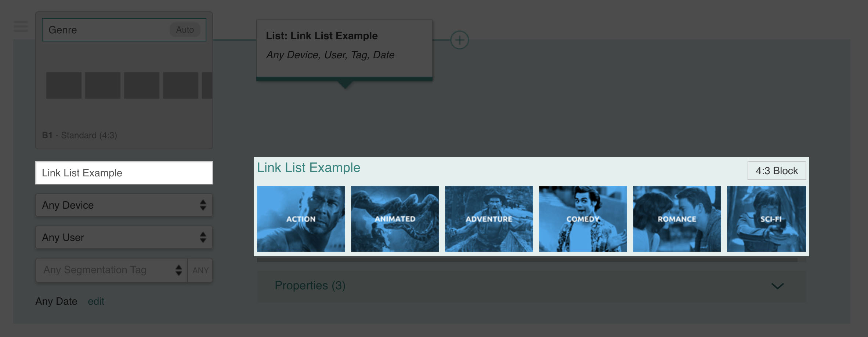Open the Animated genre thumbnail
868x337 pixels.
coord(395,219)
